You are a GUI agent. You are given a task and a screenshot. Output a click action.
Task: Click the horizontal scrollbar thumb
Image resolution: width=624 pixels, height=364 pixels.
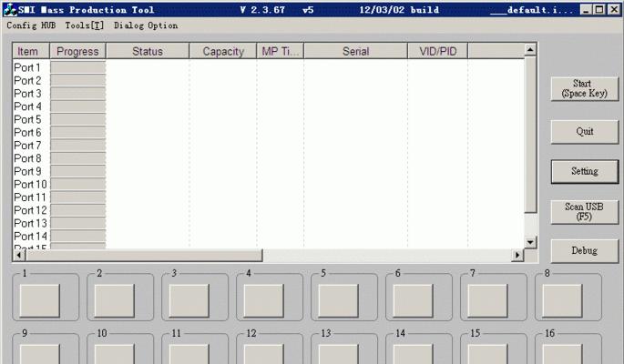[x=144, y=255]
